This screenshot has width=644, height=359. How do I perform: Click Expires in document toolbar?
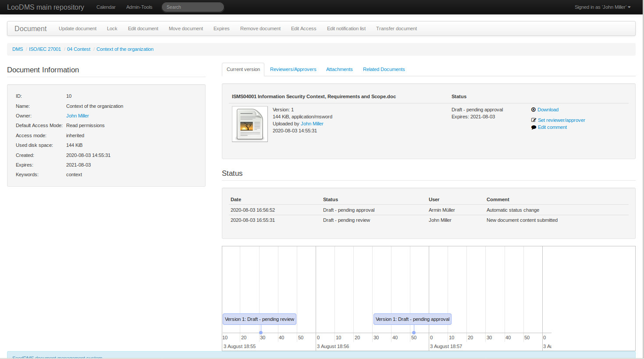click(221, 28)
